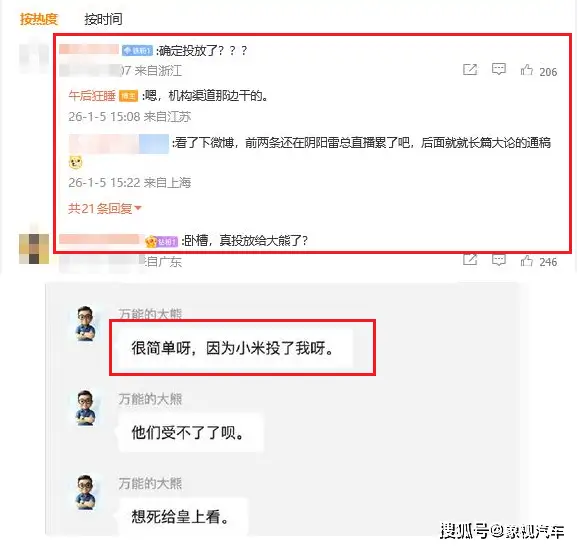The width and height of the screenshot is (579, 548).
Task: Forward the 真投放给大熊了 comment
Action: pyautogui.click(x=470, y=260)
